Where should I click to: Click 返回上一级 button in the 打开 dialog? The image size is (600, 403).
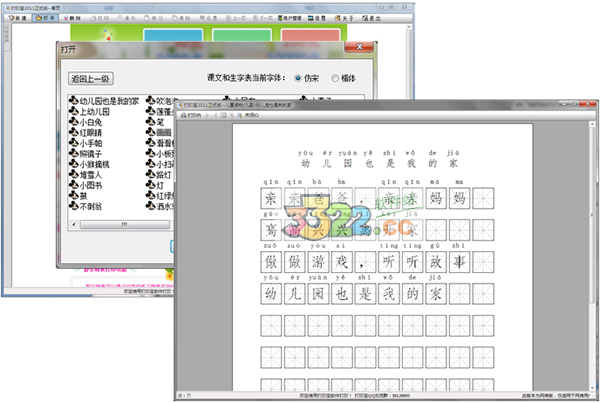tap(91, 79)
